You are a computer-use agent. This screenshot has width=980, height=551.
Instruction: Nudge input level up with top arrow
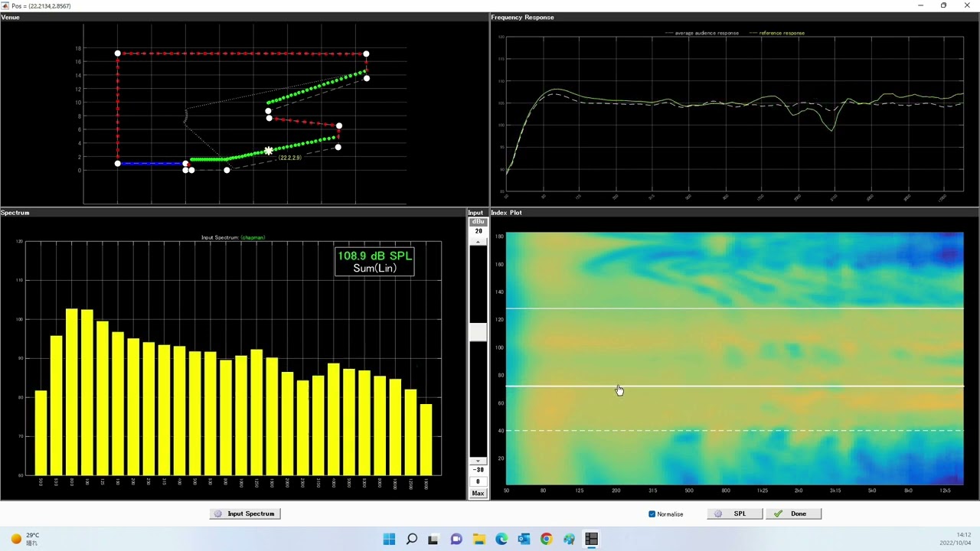click(478, 242)
